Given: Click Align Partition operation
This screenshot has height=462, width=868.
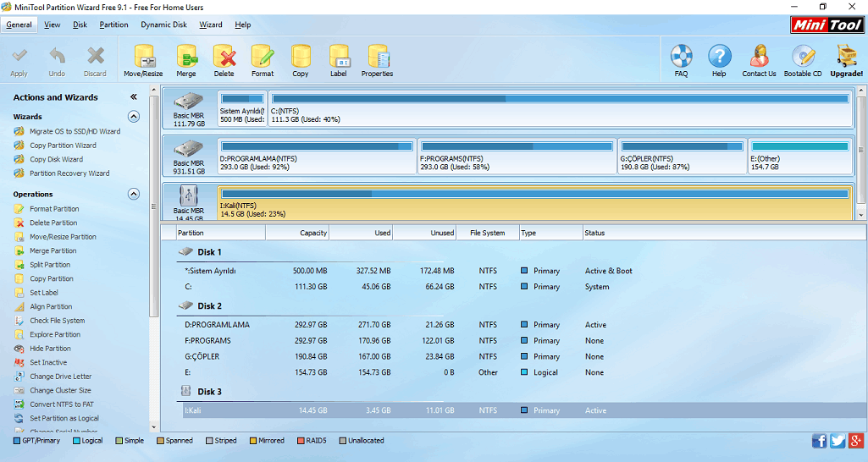Looking at the screenshot, I should coord(51,306).
